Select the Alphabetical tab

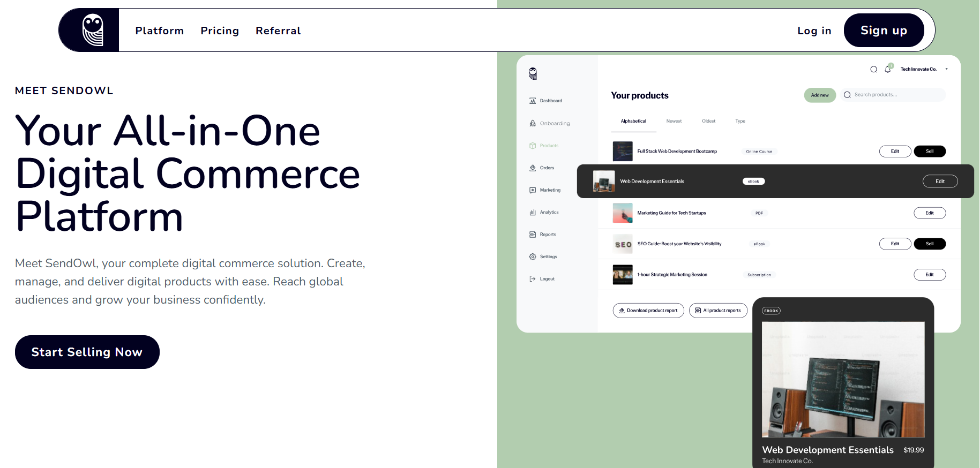click(x=633, y=121)
